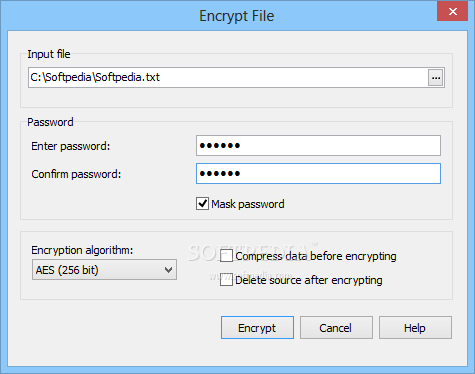Viewport: 475px width, 374px height.
Task: Start encryption with the Encrypt button
Action: click(257, 328)
